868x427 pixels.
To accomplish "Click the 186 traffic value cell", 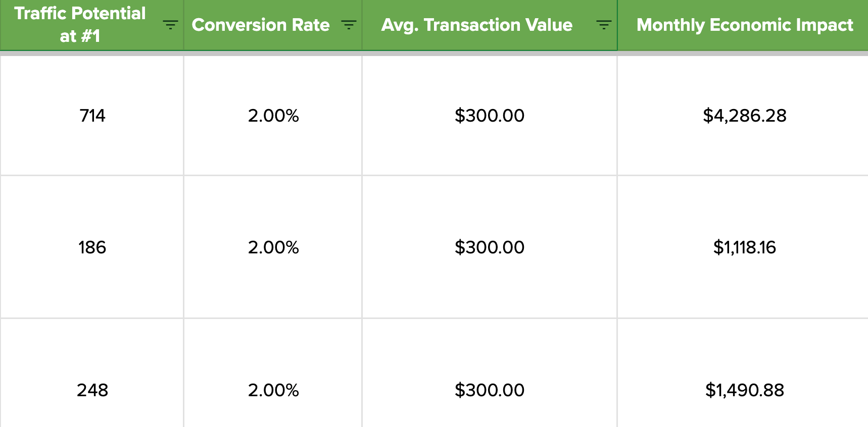I will [92, 248].
